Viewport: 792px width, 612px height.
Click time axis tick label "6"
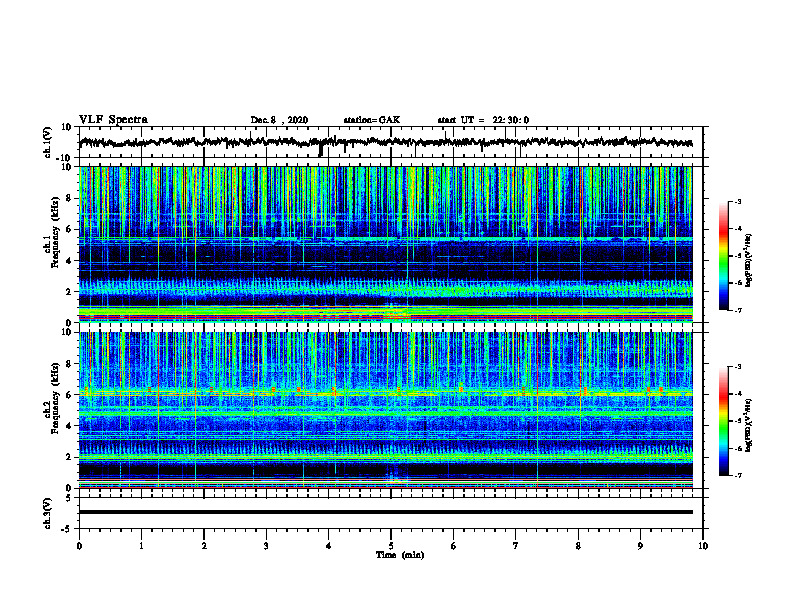454,546
